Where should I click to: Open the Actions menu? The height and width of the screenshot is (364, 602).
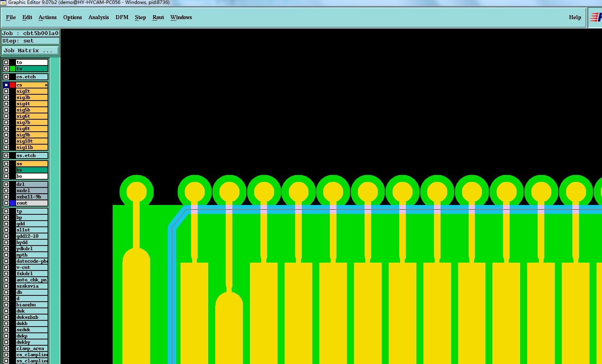[48, 18]
